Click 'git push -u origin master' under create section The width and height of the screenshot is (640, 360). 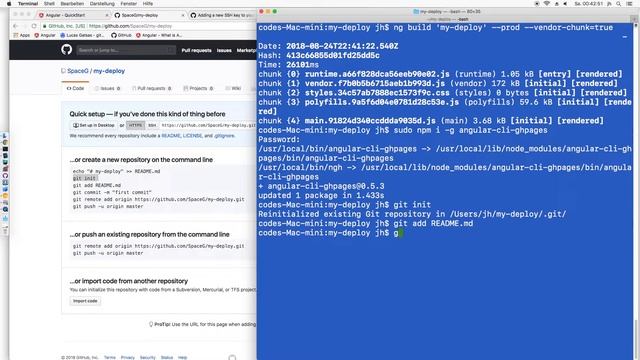click(x=108, y=207)
